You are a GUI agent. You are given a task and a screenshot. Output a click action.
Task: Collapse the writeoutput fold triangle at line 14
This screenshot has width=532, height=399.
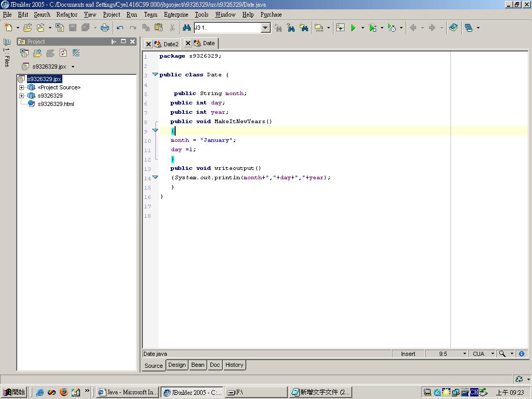coord(155,177)
